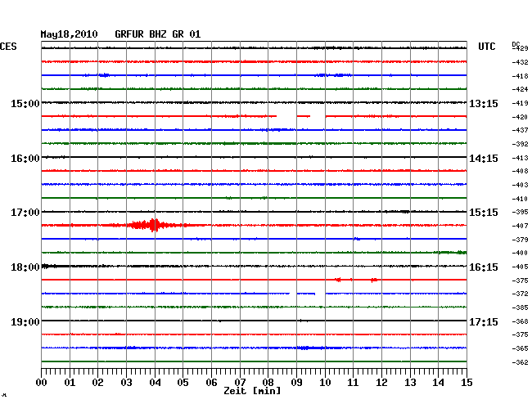Viewport: 532px width, 404px height.
Task: Select DC offset value -385
Action: pyautogui.click(x=520, y=307)
